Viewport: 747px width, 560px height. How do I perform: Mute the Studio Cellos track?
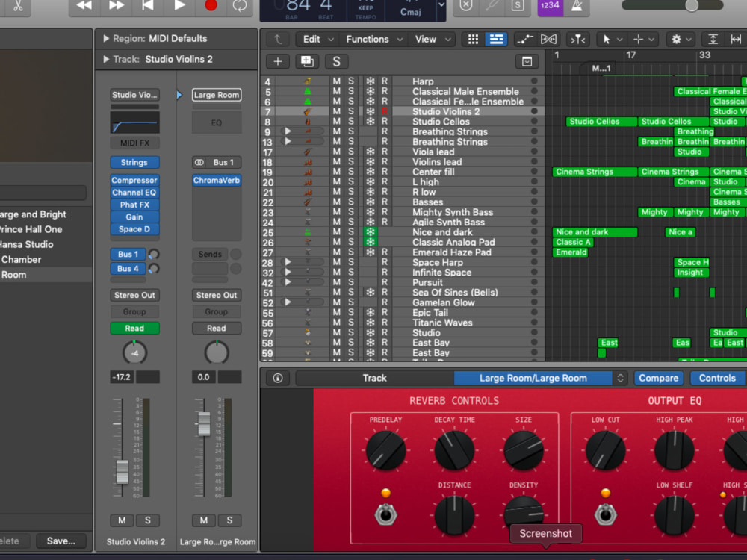[x=336, y=122]
